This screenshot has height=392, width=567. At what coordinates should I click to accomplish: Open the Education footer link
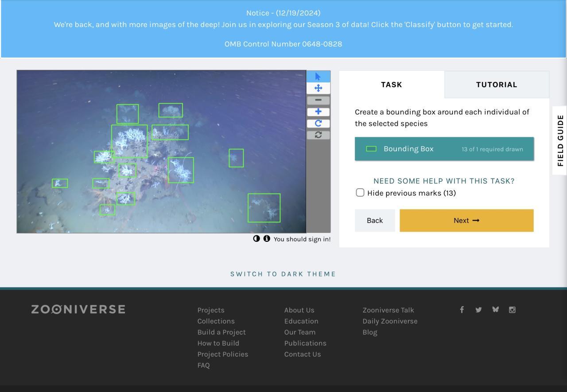(301, 321)
